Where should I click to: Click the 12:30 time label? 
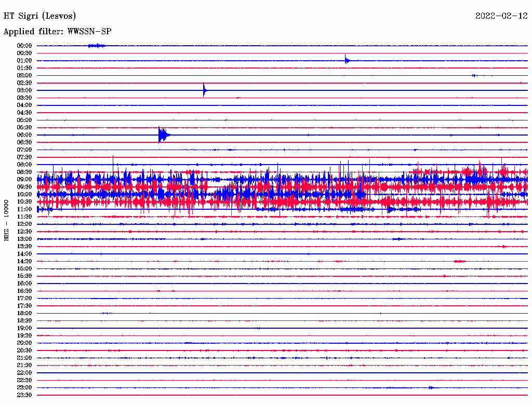pyautogui.click(x=24, y=232)
